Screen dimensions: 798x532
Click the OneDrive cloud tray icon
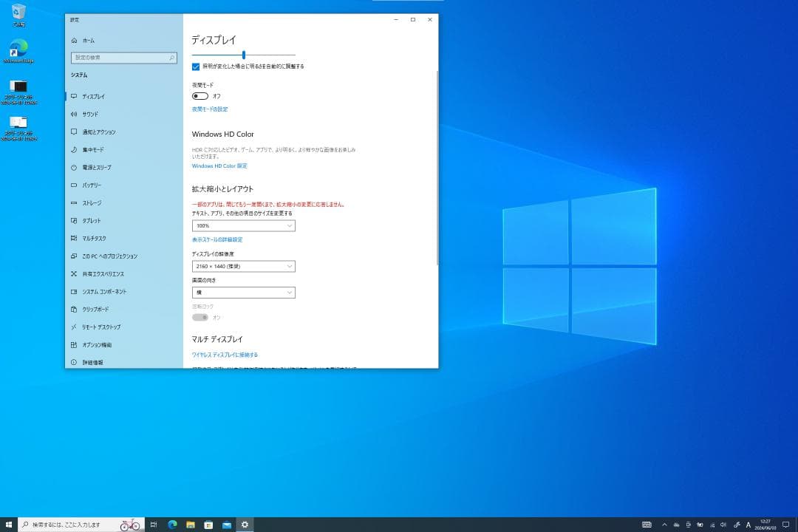point(676,525)
